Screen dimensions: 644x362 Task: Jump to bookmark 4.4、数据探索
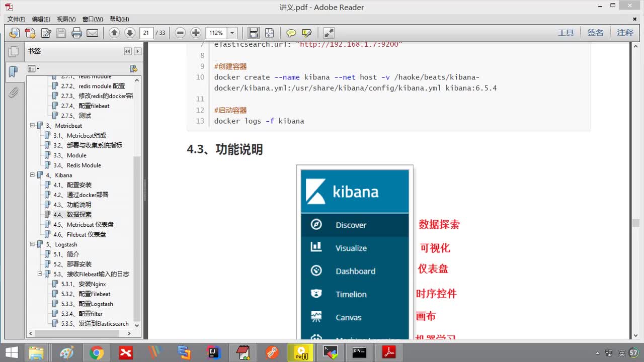coord(72,215)
